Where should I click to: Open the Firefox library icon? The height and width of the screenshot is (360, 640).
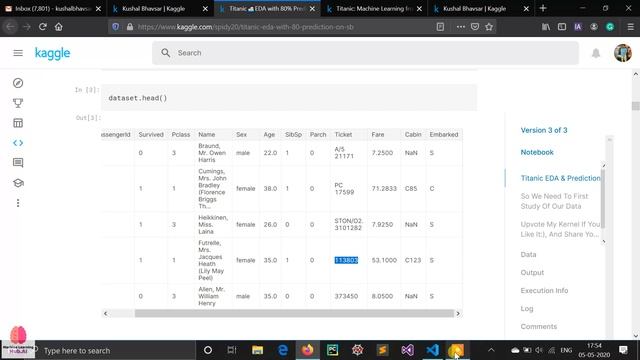546,27
